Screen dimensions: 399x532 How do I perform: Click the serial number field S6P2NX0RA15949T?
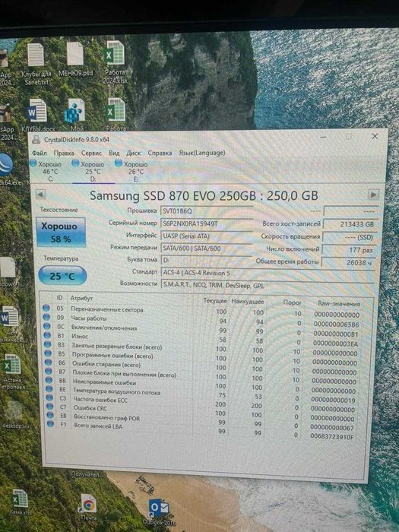click(x=206, y=223)
